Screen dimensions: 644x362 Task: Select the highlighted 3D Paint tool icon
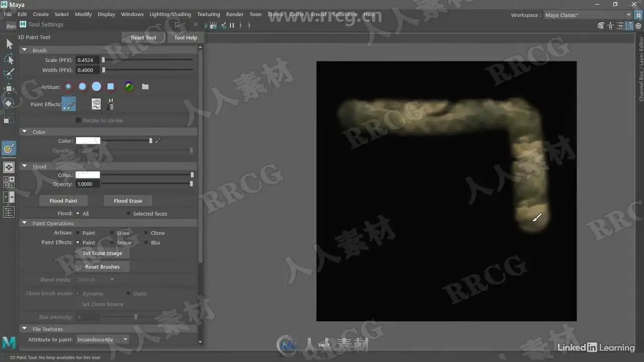point(9,148)
